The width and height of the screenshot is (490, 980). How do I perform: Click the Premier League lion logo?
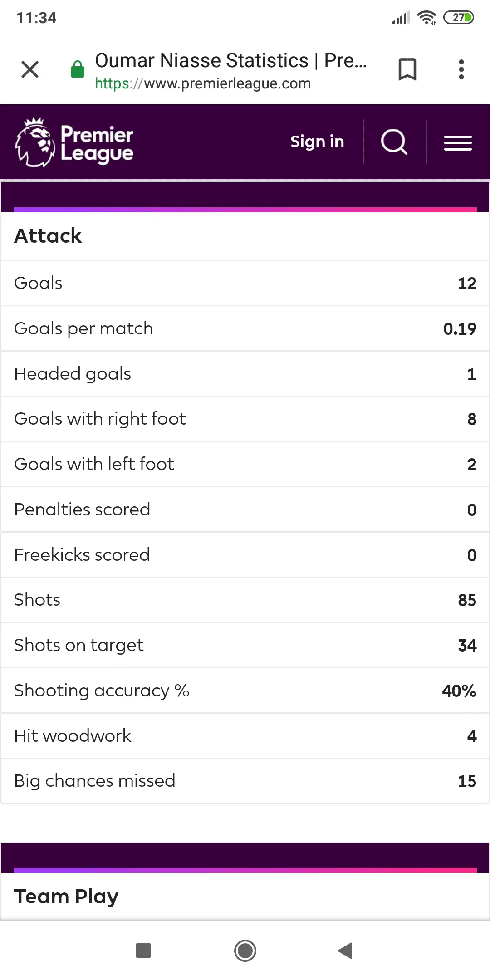75,142
